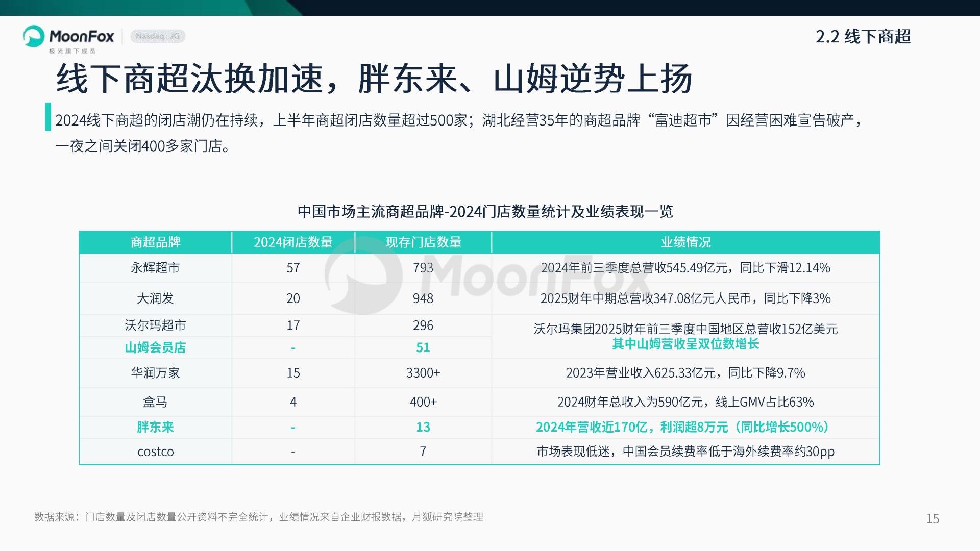Click the 'costco' brand cell
Image resolution: width=980 pixels, height=551 pixels.
point(156,452)
